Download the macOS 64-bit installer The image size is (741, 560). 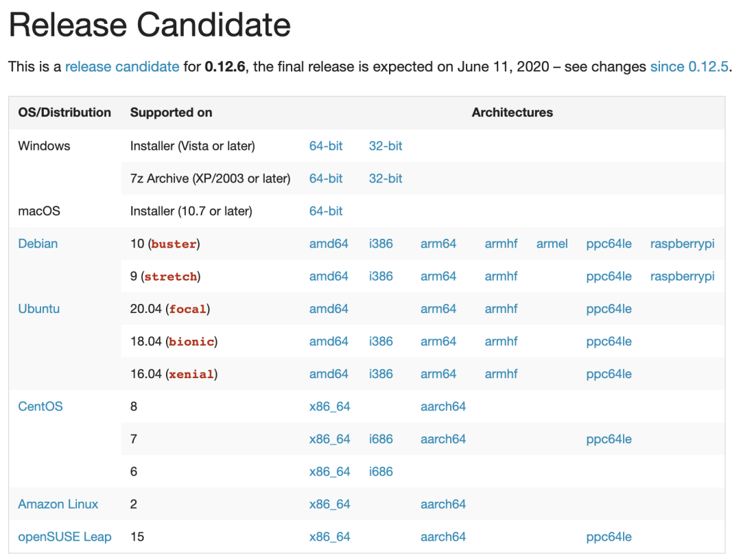326,211
